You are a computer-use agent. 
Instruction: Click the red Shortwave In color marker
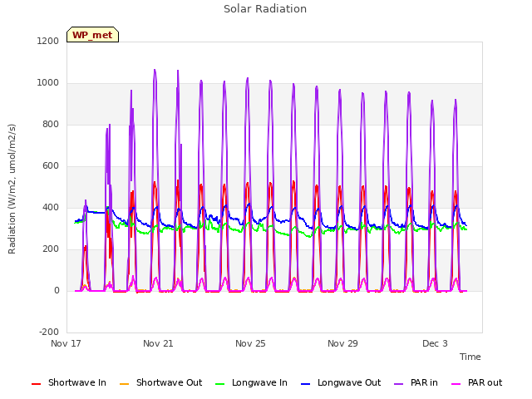pos(36,384)
